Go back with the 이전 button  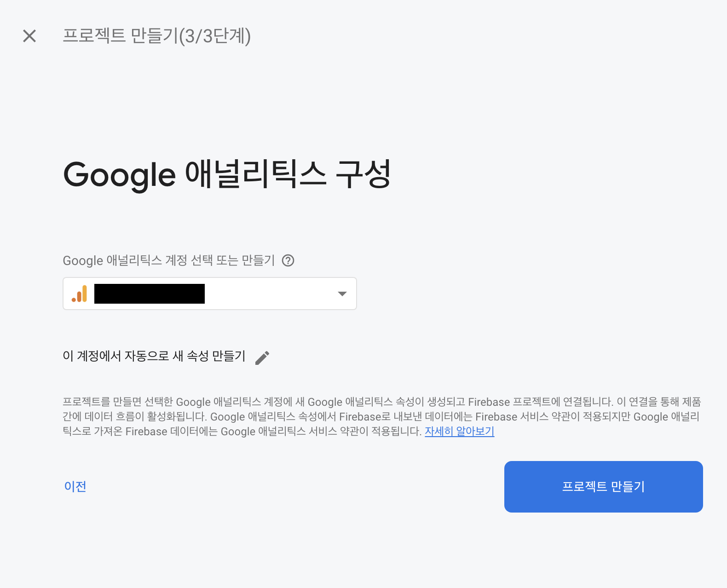(x=75, y=486)
